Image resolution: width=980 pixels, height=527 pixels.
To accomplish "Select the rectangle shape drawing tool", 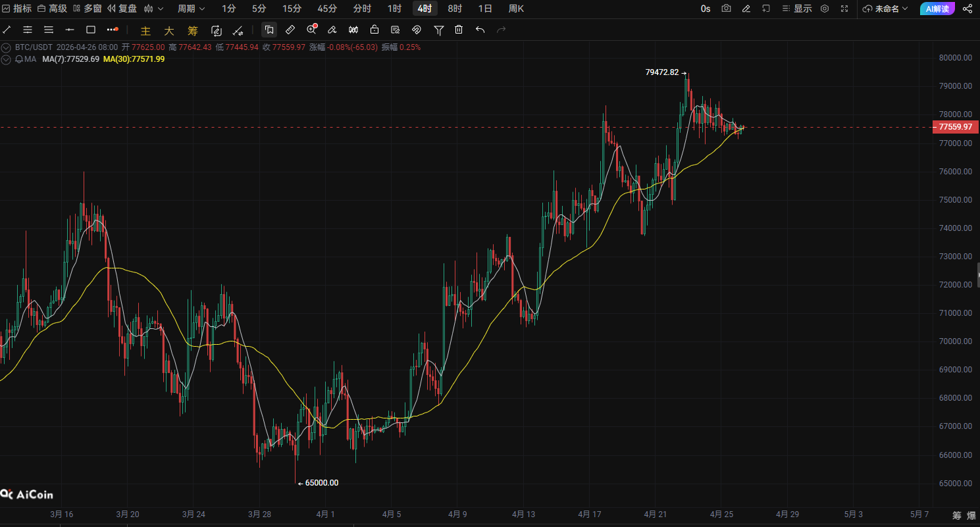I will point(91,30).
